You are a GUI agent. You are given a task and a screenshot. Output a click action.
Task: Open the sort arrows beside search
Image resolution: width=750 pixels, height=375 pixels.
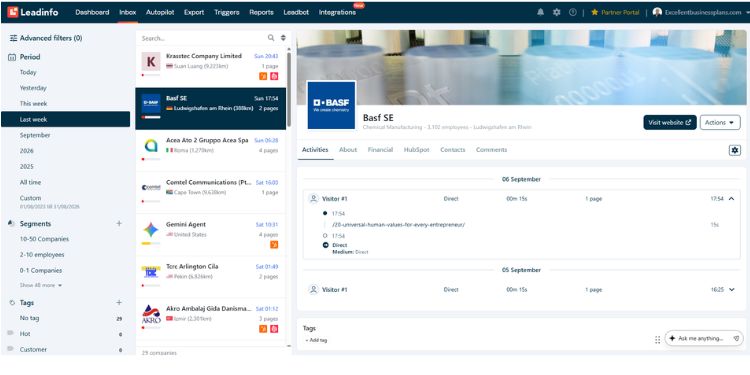coord(283,38)
